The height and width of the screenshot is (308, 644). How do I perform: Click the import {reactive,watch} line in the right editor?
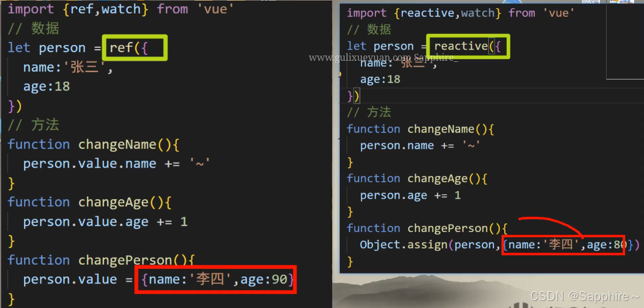click(x=461, y=13)
